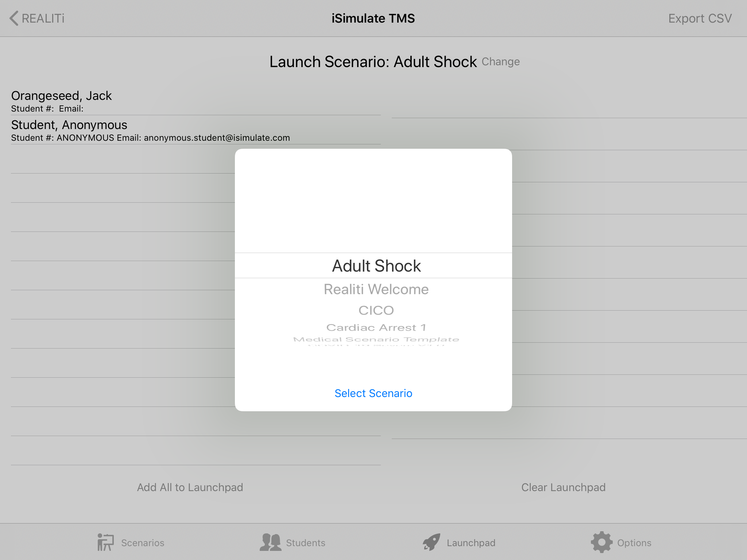Image resolution: width=747 pixels, height=560 pixels.
Task: Select the highlighted Adult Shock picker row
Action: click(376, 265)
